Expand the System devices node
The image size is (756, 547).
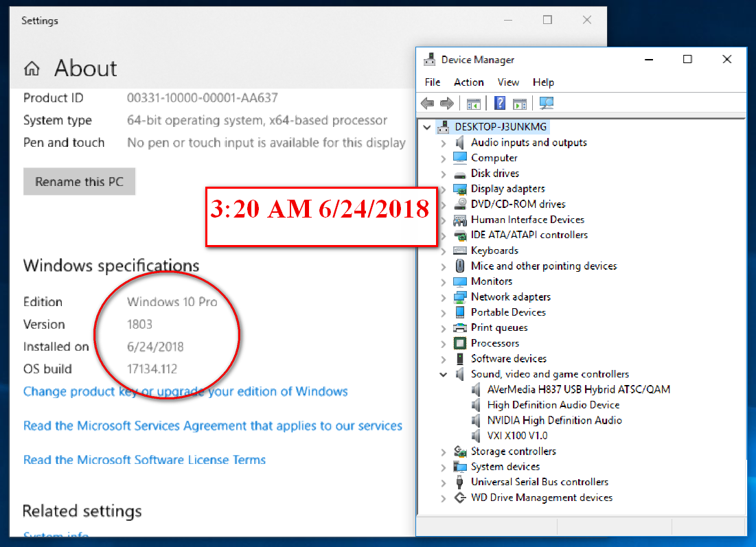[x=443, y=467]
